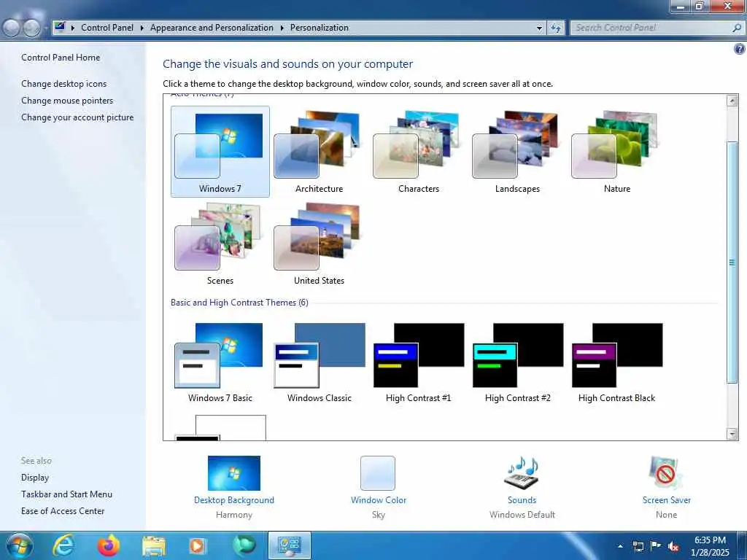
Task: Open Change desktop icons
Action: point(64,84)
